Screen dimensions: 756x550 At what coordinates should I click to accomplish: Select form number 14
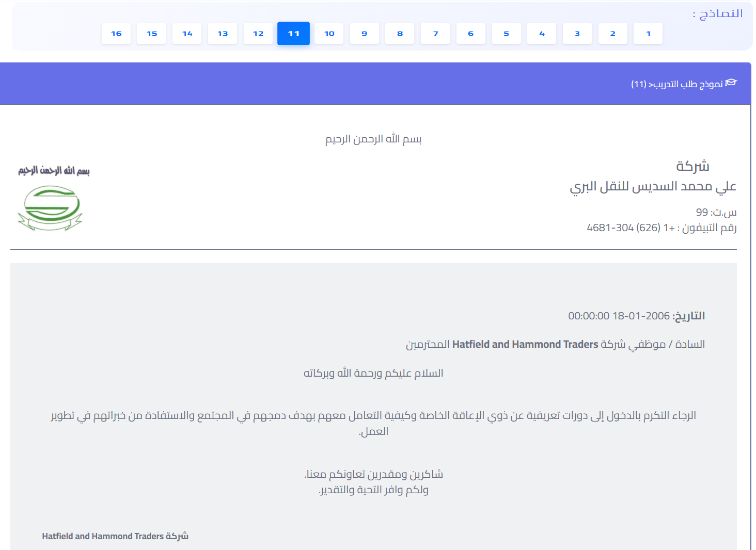pos(187,34)
